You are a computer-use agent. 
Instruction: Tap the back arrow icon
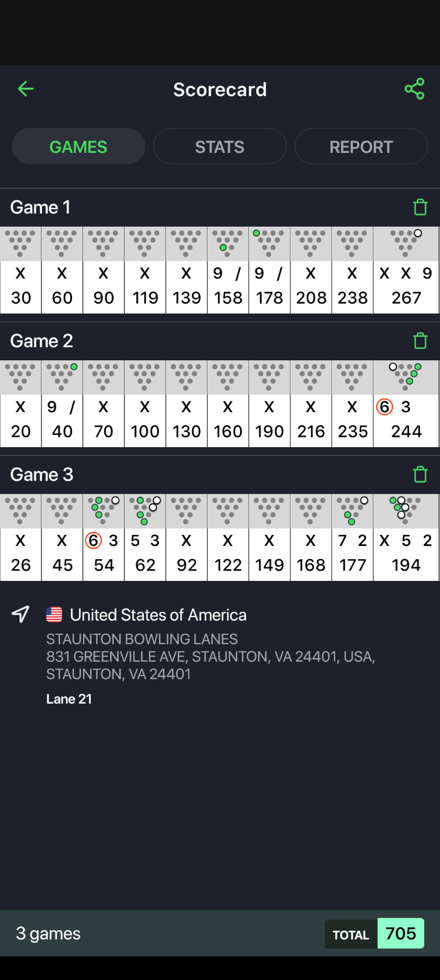26,89
